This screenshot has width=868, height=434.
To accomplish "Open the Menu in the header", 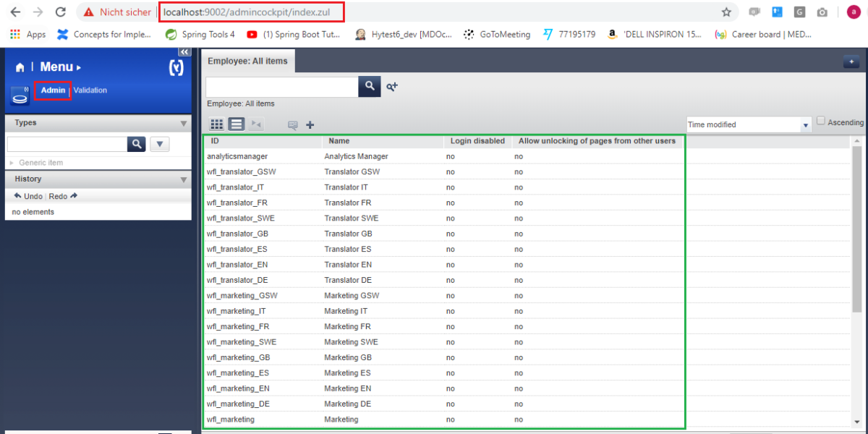I will pyautogui.click(x=56, y=67).
